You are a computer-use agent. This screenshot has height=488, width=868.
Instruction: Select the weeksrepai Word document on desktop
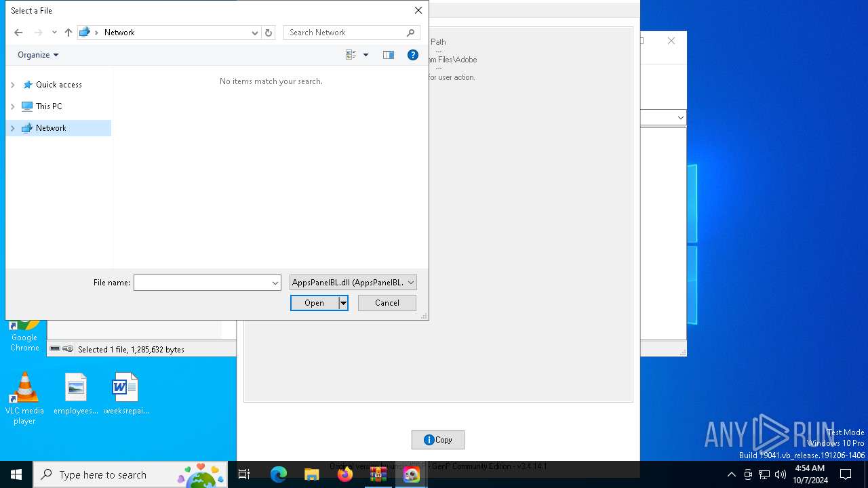click(125, 394)
